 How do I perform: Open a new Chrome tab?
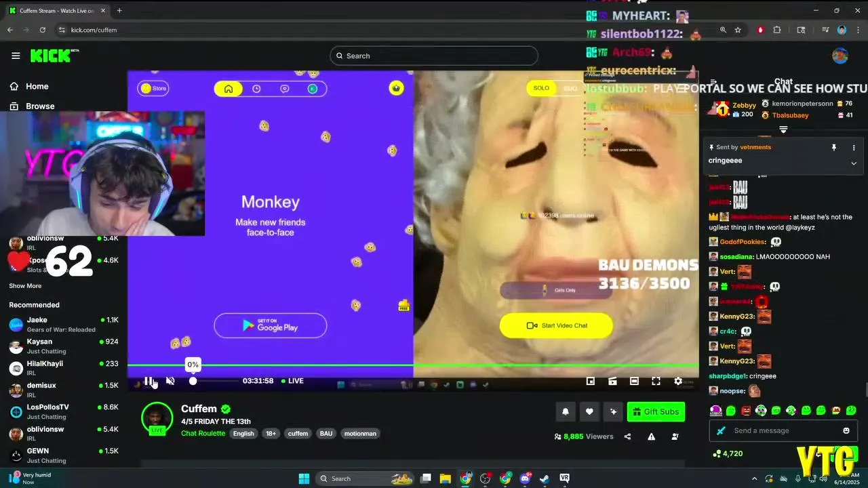point(119,10)
